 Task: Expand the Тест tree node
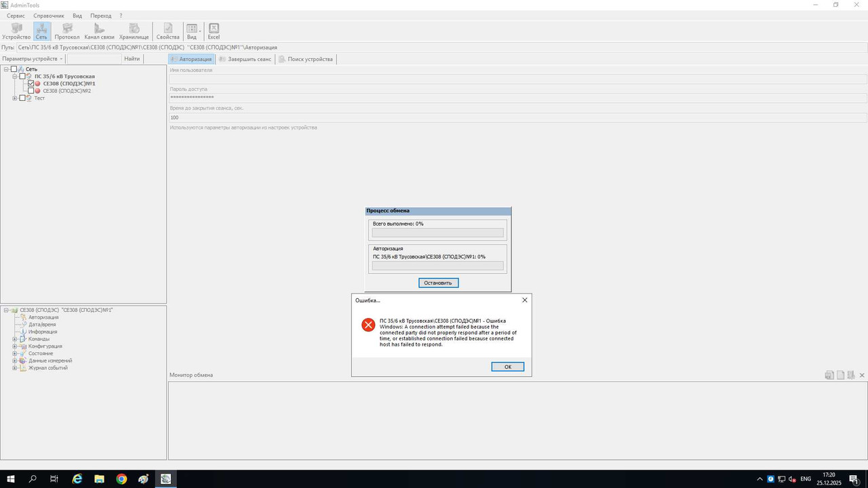coord(15,98)
